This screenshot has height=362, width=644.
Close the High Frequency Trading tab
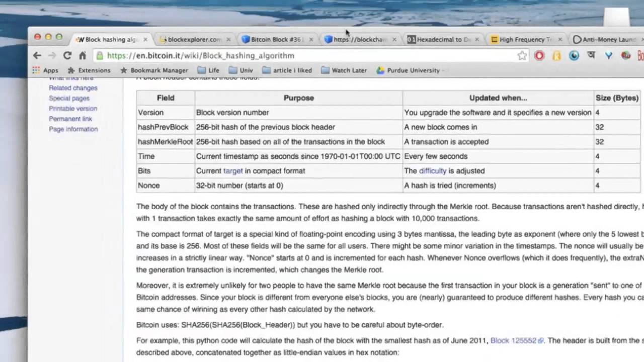(x=560, y=39)
